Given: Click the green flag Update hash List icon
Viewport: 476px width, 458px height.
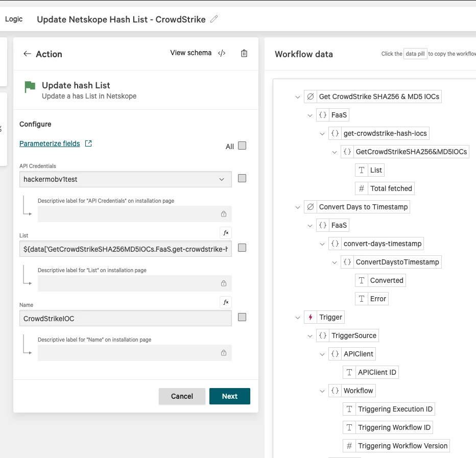Looking at the screenshot, I should coord(30,87).
